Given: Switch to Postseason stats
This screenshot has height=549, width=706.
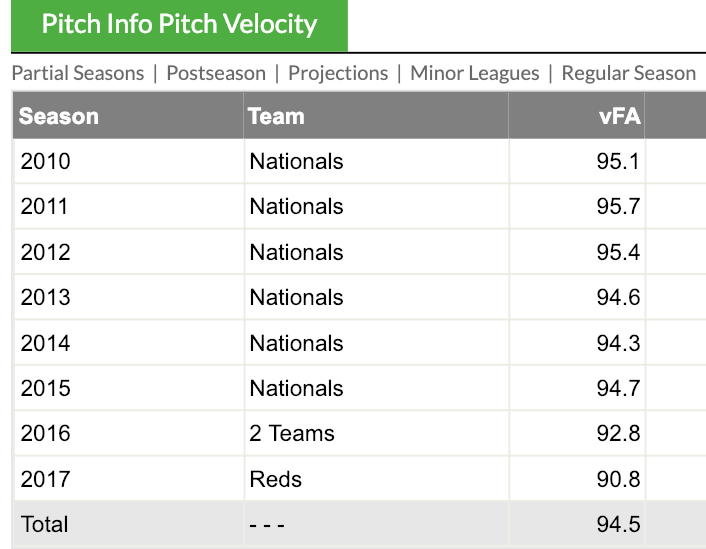Looking at the screenshot, I should pyautogui.click(x=216, y=73).
